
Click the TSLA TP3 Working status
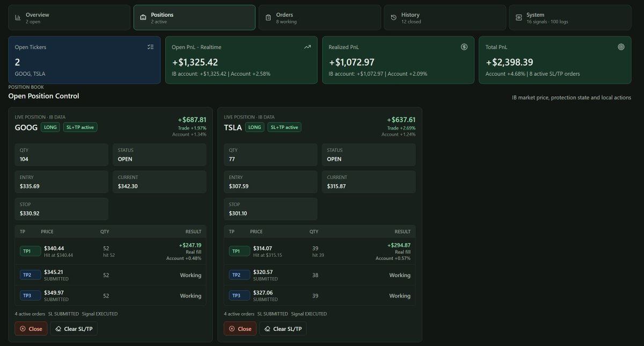click(400, 295)
